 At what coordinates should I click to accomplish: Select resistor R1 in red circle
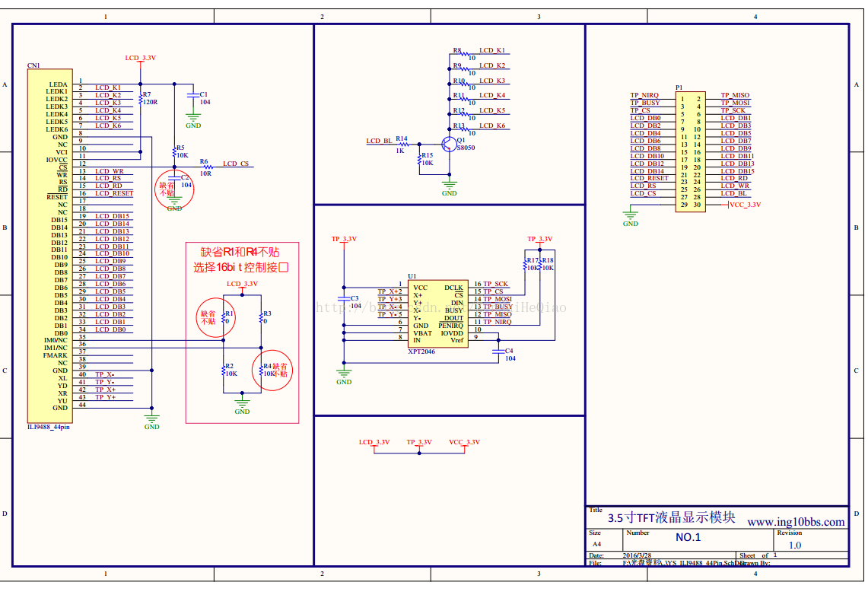coord(224,317)
